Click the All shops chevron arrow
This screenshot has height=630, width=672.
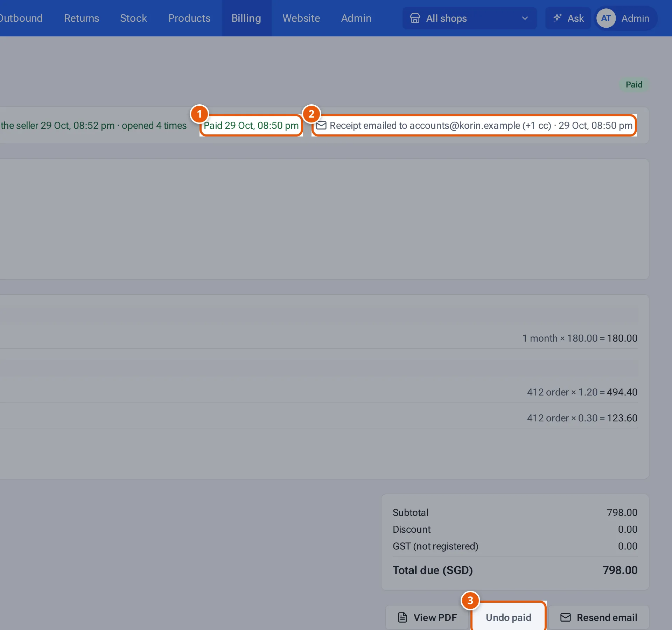click(x=525, y=18)
